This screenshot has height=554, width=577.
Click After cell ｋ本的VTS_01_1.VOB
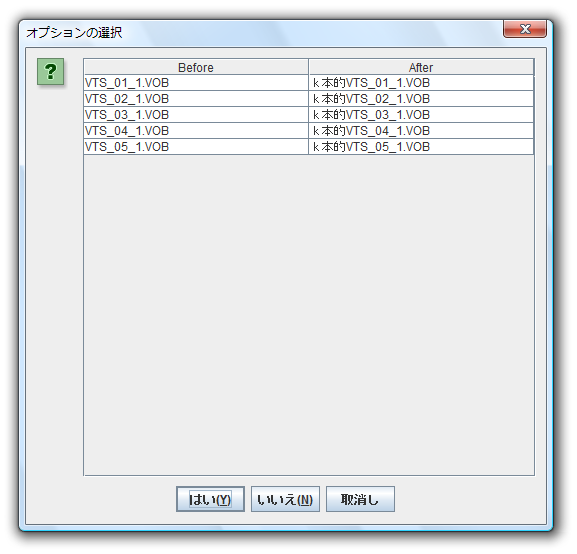pos(421,83)
